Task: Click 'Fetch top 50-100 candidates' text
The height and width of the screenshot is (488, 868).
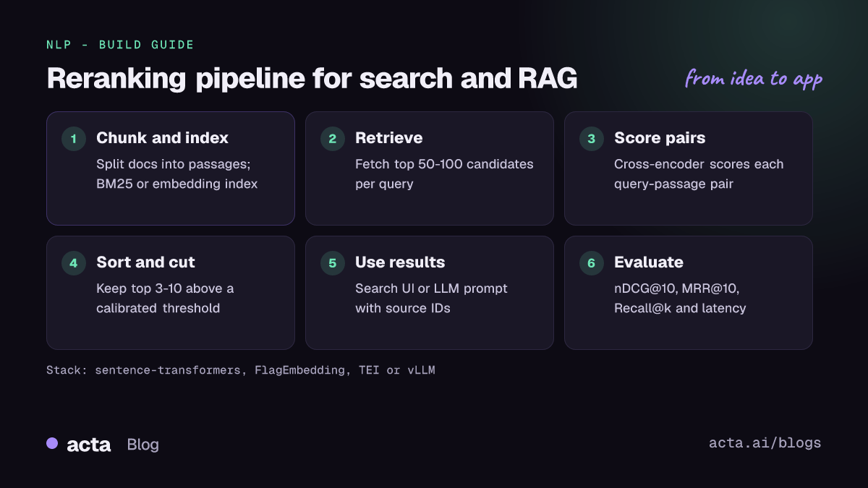Action: coord(444,164)
